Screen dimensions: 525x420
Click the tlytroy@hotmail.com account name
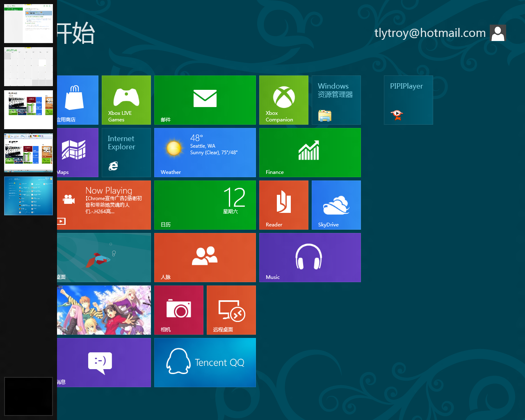[x=430, y=33]
